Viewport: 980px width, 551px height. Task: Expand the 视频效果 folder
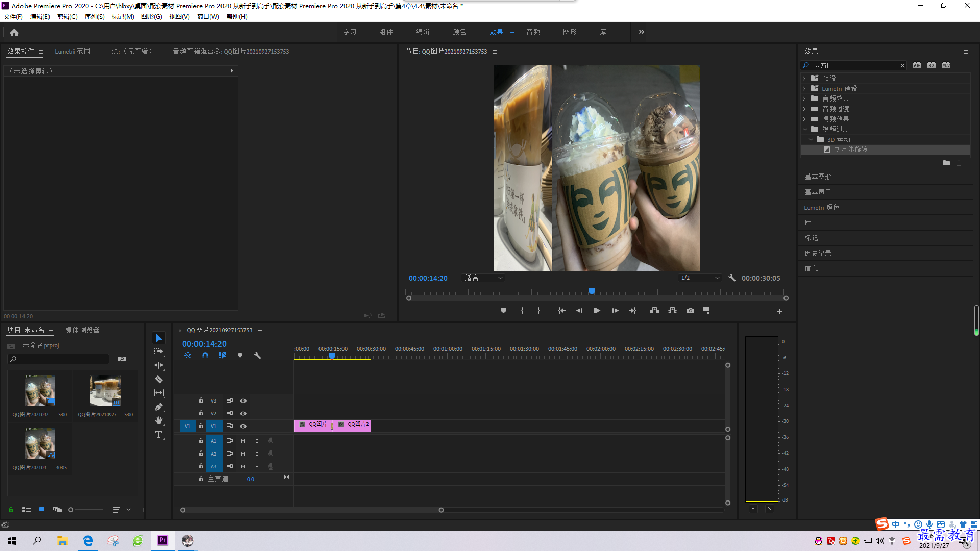pos(804,119)
